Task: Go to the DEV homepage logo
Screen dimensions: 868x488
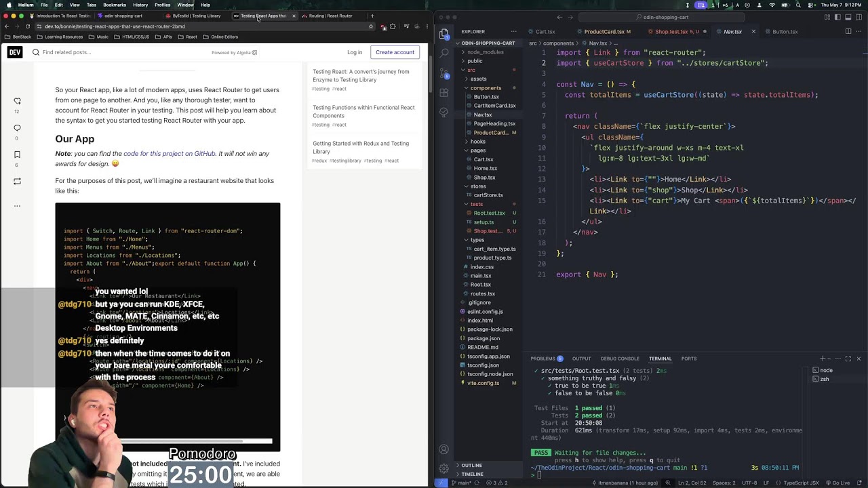Action: (15, 52)
